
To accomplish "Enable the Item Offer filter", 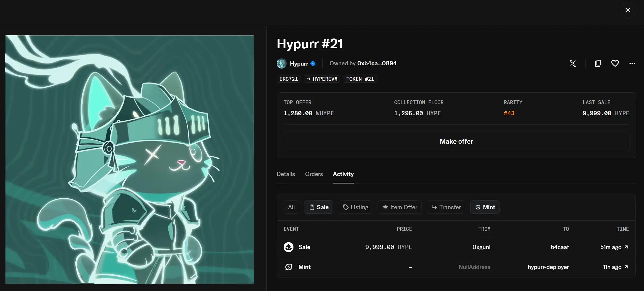I will [399, 207].
